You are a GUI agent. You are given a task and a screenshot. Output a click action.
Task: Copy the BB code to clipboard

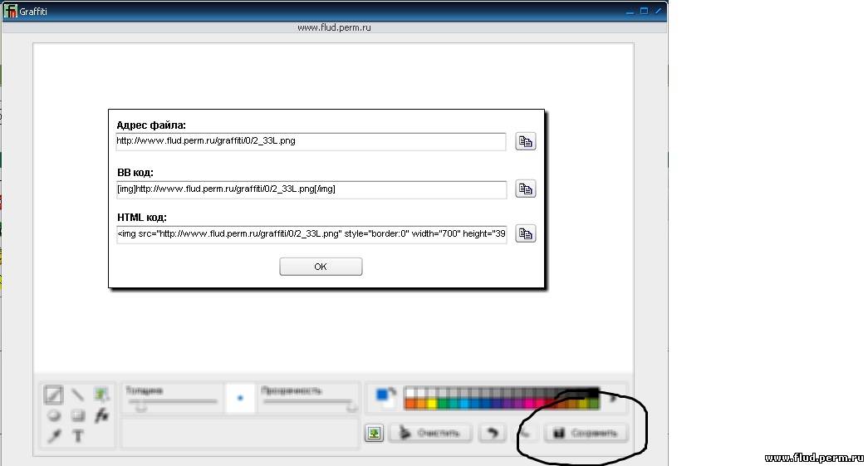pos(525,189)
